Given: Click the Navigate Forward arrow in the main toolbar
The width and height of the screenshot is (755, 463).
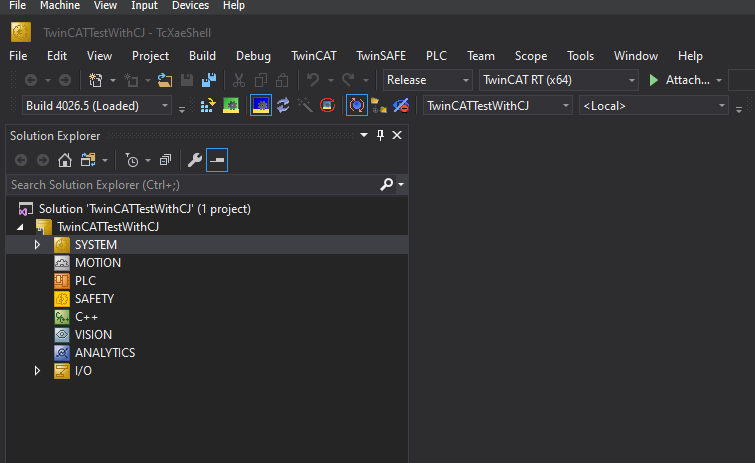Looking at the screenshot, I should (x=65, y=80).
